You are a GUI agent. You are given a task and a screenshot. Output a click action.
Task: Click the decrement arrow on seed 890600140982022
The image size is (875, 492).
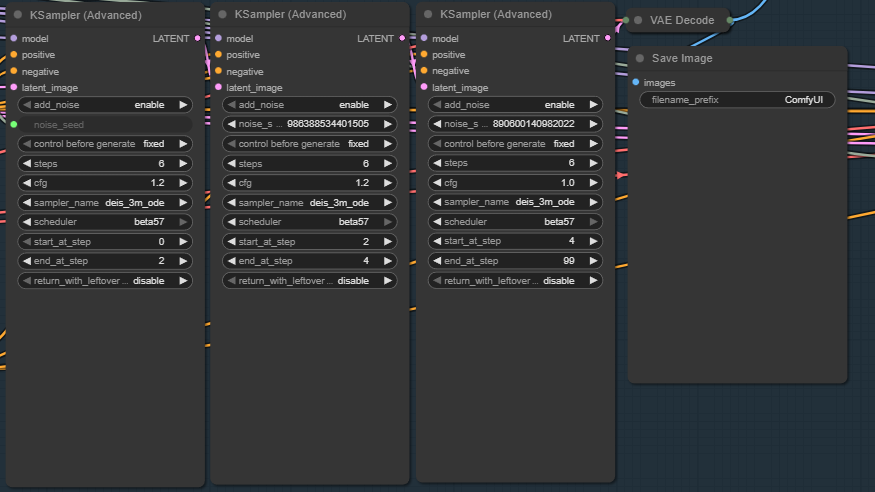click(437, 124)
